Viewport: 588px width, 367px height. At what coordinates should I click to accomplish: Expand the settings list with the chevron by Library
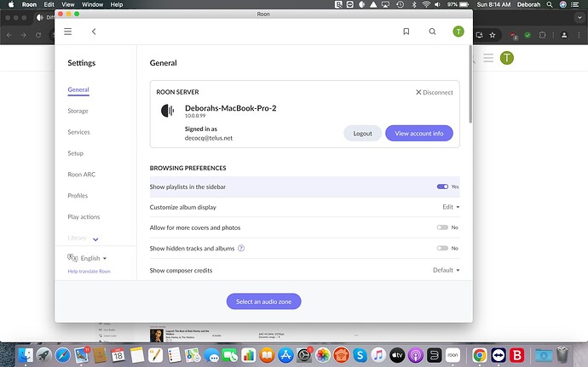(x=95, y=239)
